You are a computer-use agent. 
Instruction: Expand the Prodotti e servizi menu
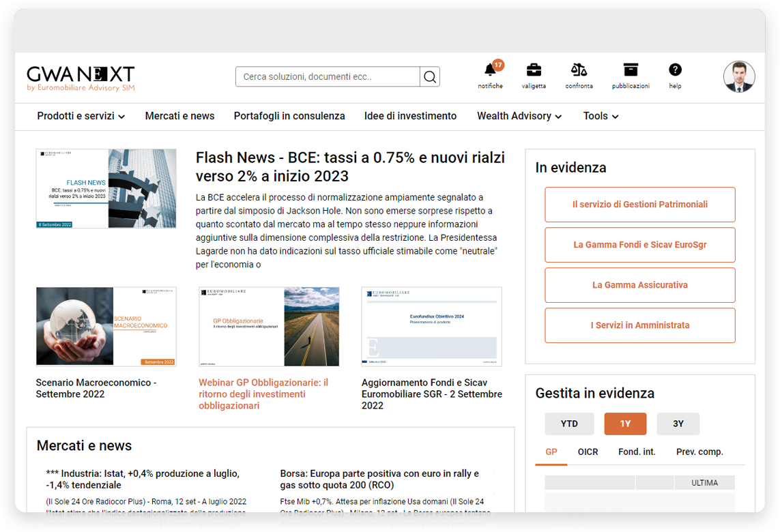[81, 116]
